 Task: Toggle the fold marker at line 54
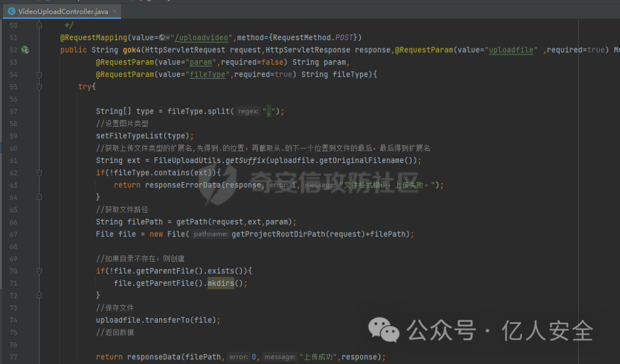39,75
